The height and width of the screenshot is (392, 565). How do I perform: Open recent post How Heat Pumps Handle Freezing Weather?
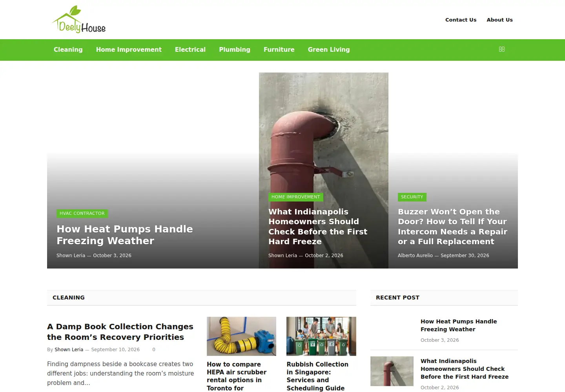pyautogui.click(x=459, y=325)
